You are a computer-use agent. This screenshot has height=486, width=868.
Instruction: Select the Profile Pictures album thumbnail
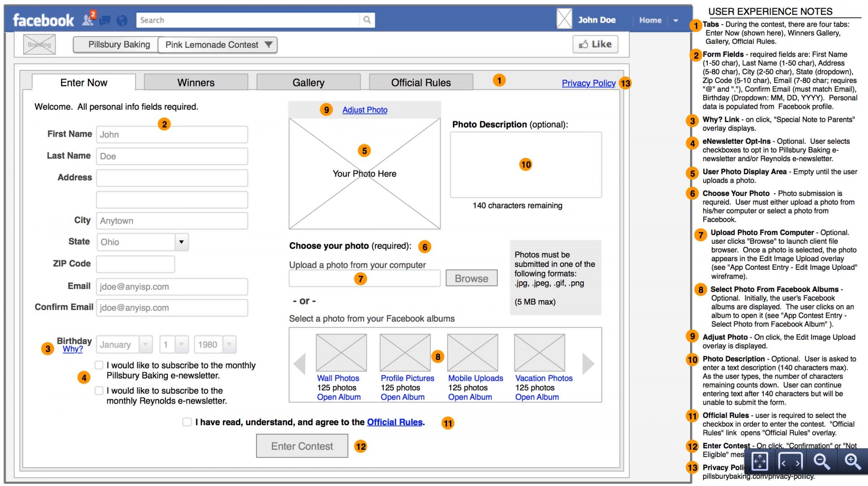pyautogui.click(x=405, y=353)
